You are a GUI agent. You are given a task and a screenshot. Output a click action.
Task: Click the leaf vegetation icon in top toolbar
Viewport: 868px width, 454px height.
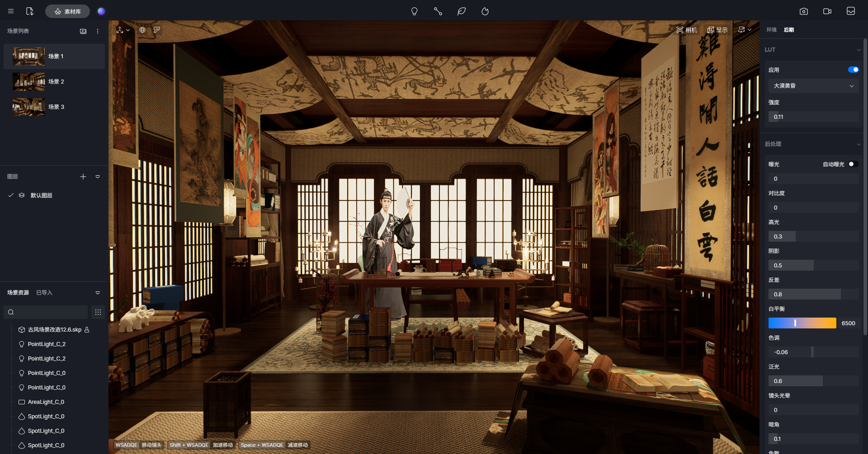pyautogui.click(x=461, y=11)
